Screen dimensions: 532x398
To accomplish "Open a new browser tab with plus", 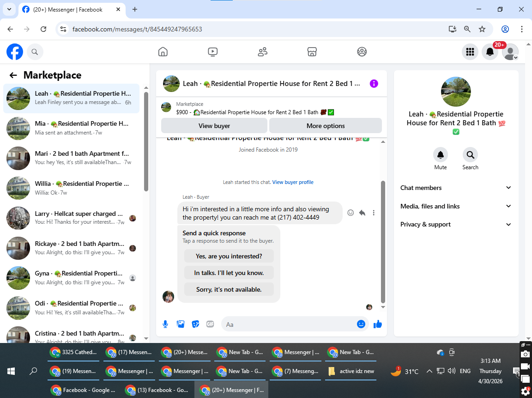I will 135,10.
